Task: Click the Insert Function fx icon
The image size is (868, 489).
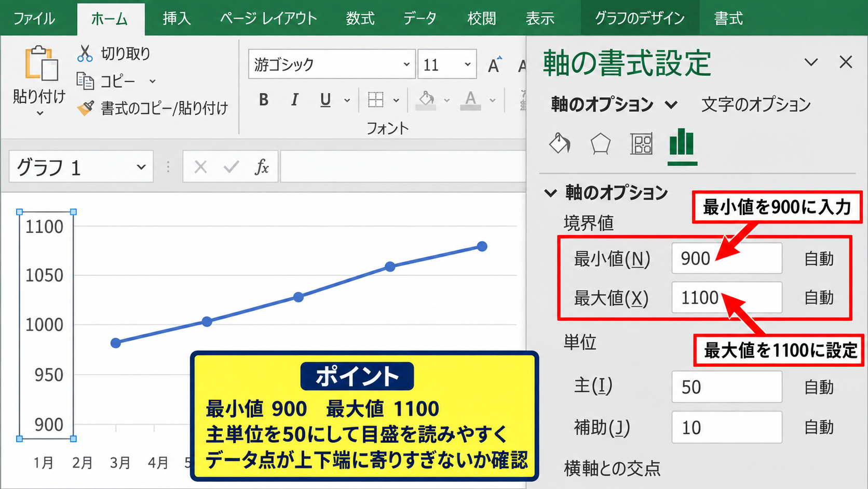Action: (x=262, y=167)
